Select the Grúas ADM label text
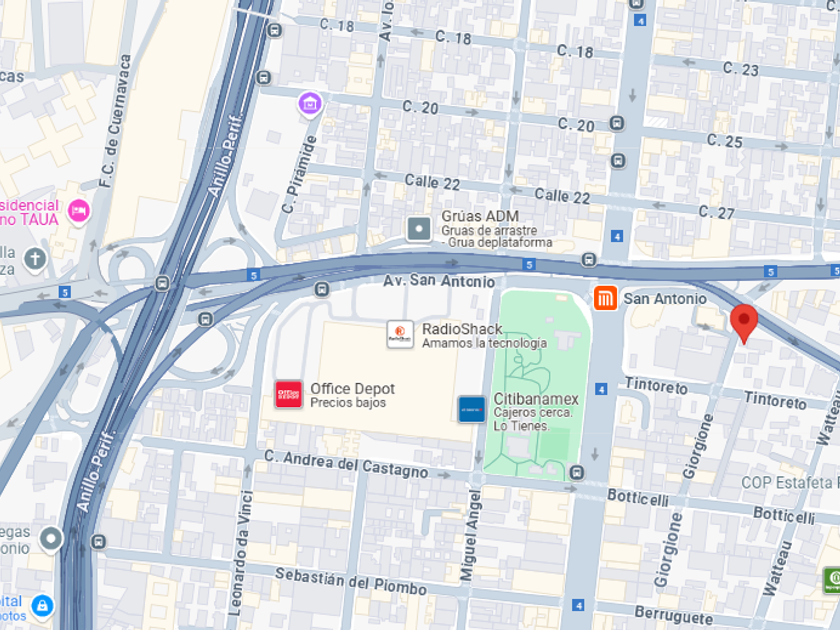The image size is (840, 630). pos(480,216)
